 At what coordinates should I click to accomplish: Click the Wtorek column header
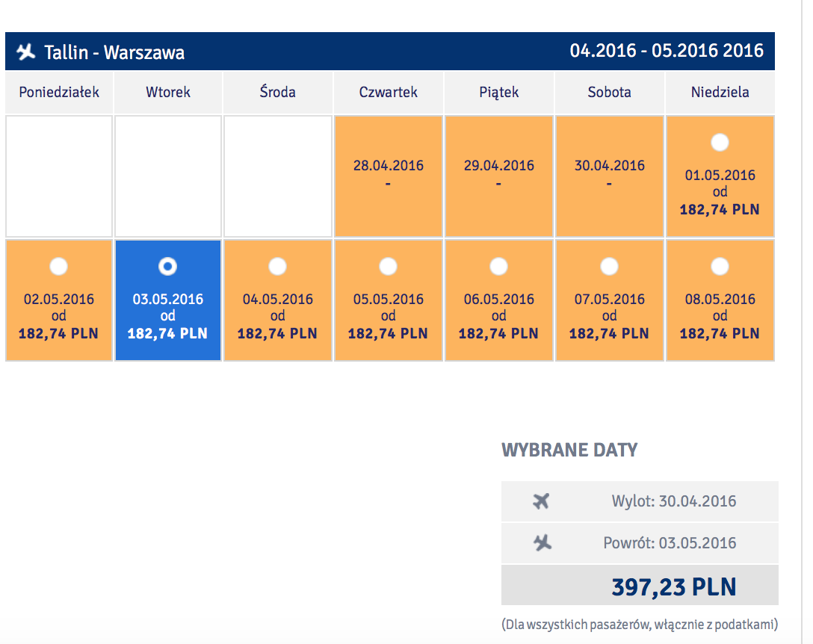[x=168, y=93]
